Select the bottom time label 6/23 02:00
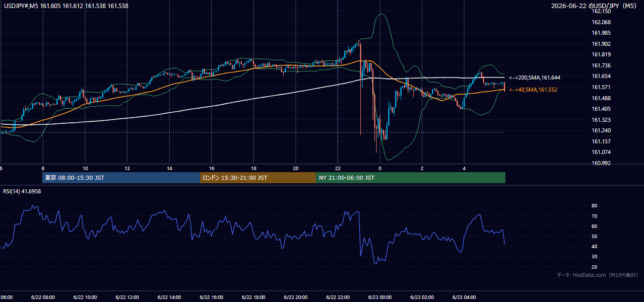 pos(422,297)
